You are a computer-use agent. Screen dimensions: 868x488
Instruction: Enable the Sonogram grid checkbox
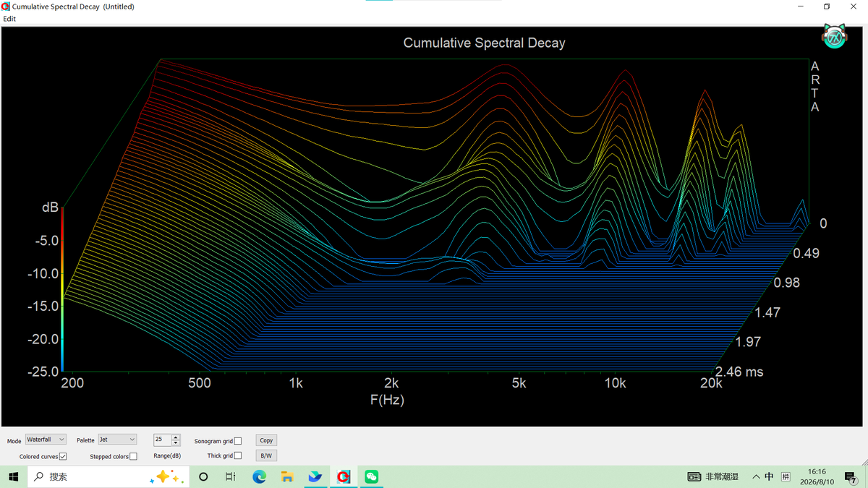point(238,441)
